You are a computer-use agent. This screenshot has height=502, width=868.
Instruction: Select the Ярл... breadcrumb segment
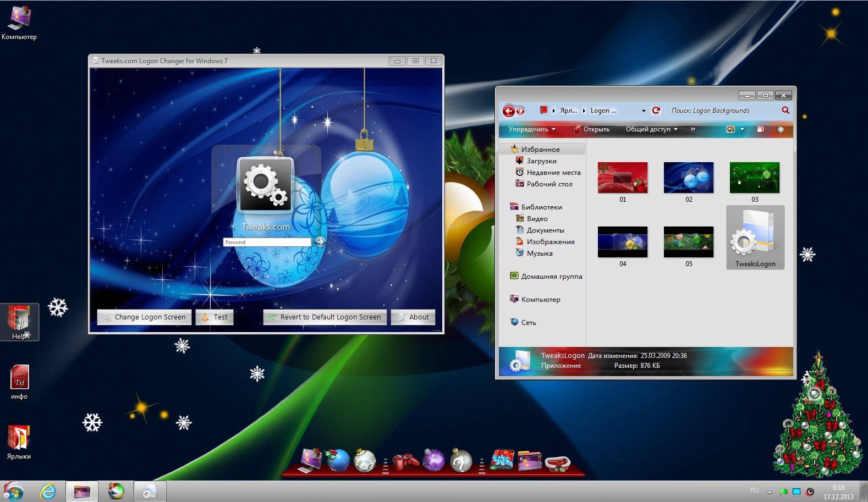tap(568, 111)
